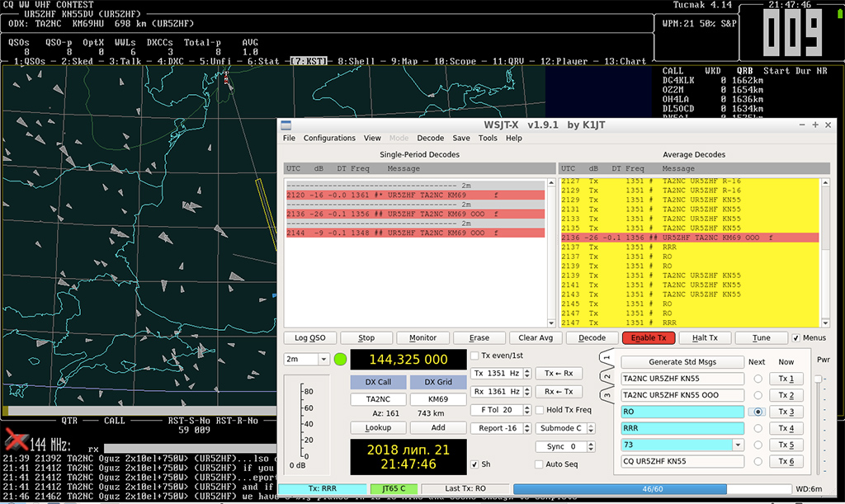Screen dimensions: 845x504
Task: Click the Tx ← Rx button
Action: pos(559,373)
